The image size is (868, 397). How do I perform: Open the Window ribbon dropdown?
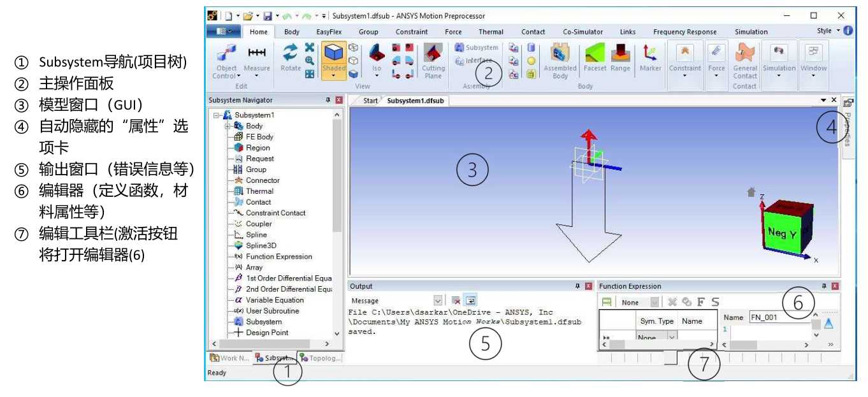(x=813, y=76)
